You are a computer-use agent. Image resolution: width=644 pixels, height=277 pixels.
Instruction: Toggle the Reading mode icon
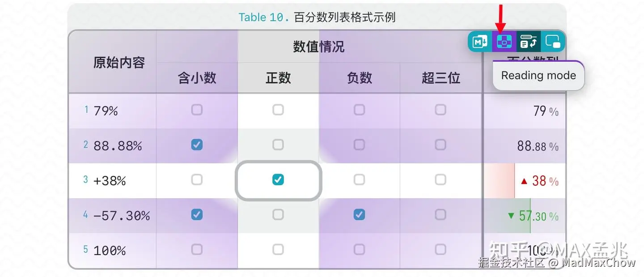tap(504, 42)
